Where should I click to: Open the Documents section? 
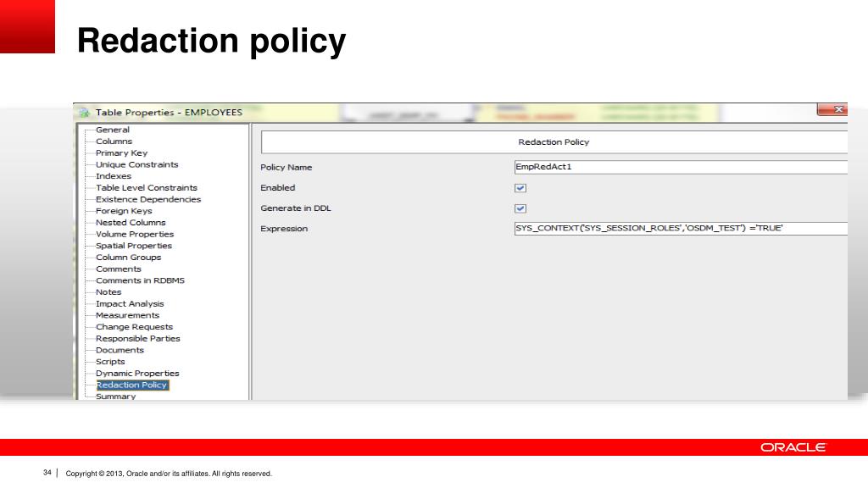tap(120, 350)
